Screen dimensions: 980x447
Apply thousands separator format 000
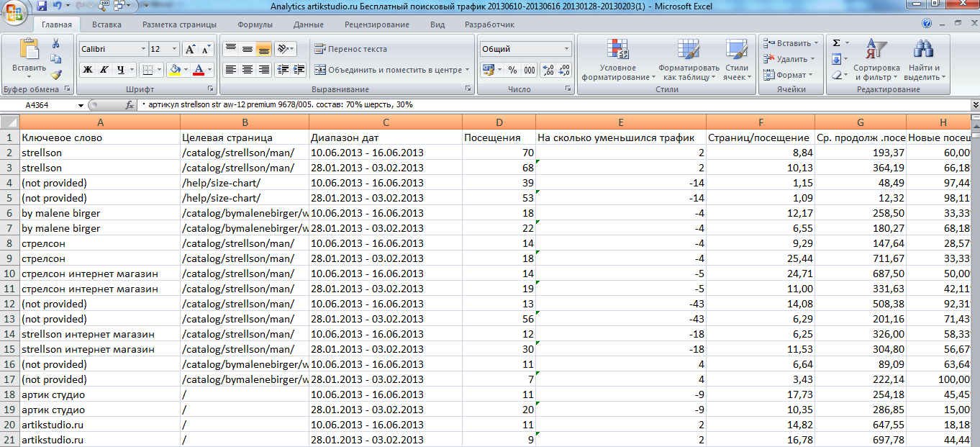tap(529, 70)
